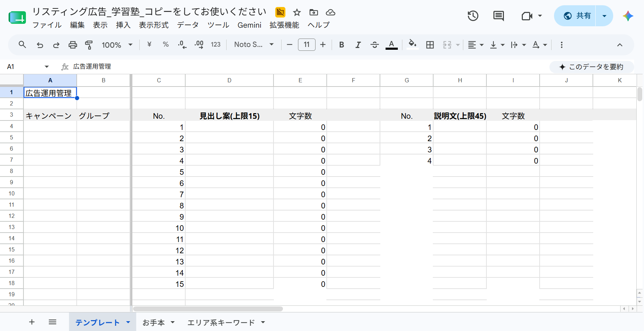
Task: Click the font size field showing 11
Action: tap(306, 44)
